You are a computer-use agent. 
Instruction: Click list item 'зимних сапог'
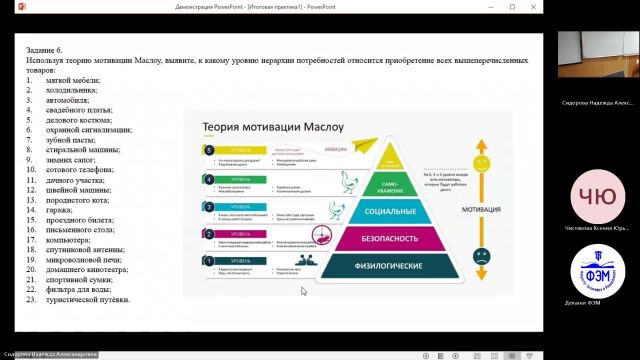pyautogui.click(x=71, y=160)
